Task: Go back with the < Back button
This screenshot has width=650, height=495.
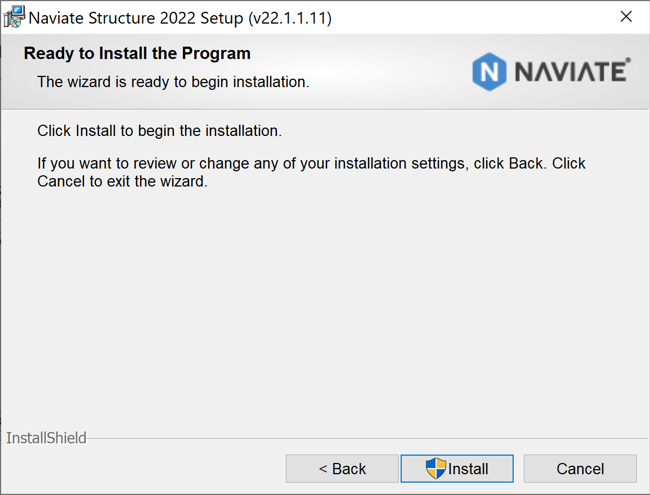Action: point(342,468)
